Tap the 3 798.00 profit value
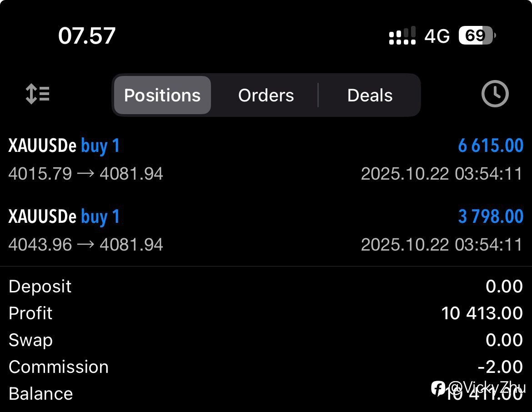 tap(491, 217)
